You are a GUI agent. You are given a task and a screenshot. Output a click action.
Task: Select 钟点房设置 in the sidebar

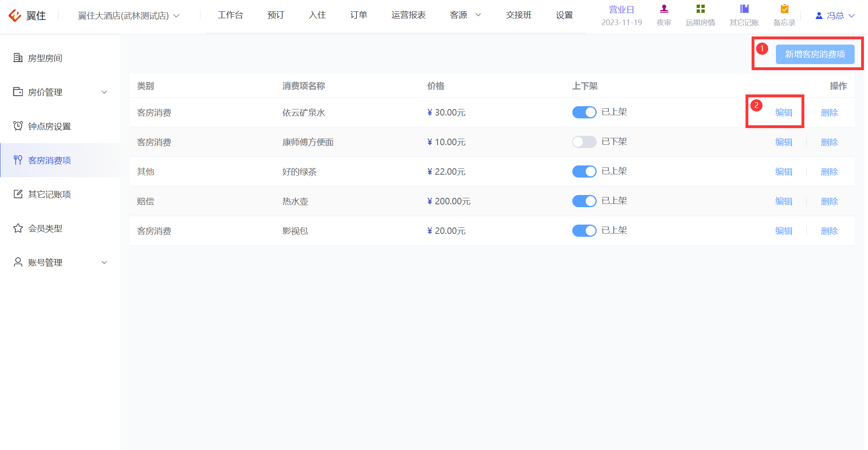(60, 126)
